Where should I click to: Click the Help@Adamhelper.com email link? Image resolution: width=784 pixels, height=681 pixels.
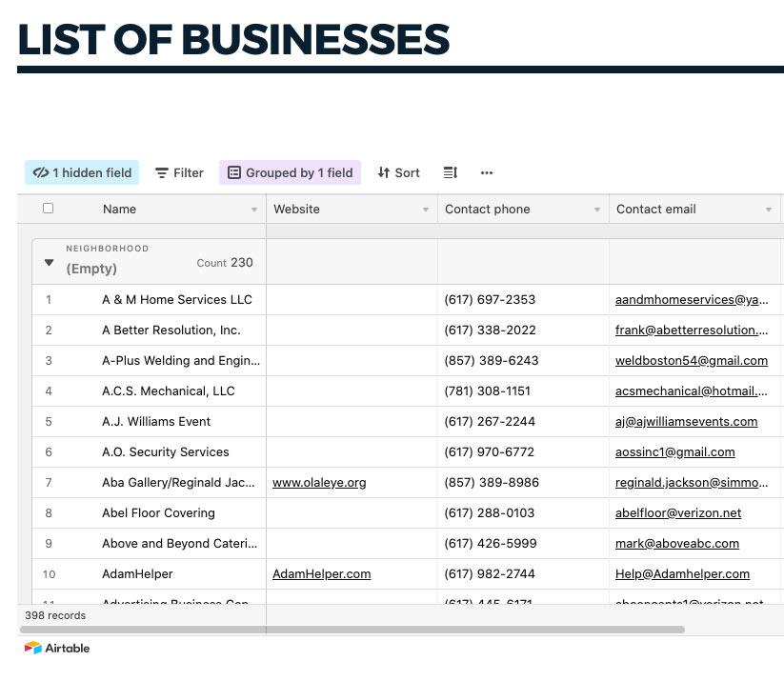tap(682, 574)
